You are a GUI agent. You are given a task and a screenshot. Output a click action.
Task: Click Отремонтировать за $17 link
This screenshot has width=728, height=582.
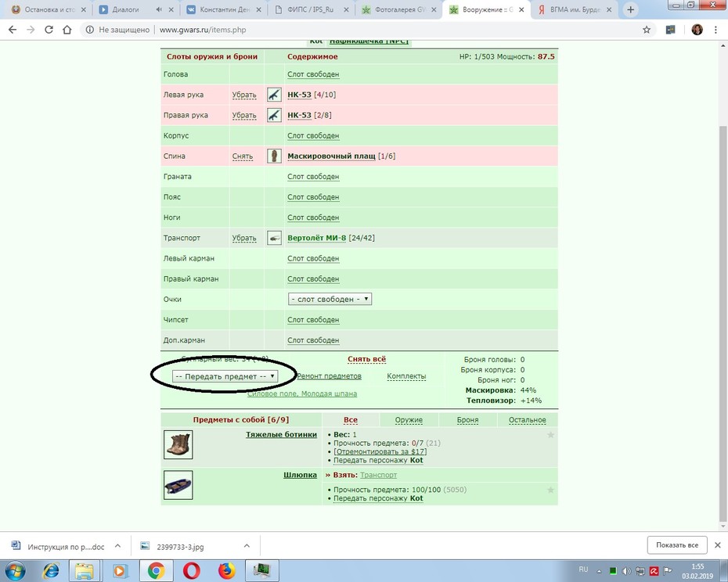(380, 451)
